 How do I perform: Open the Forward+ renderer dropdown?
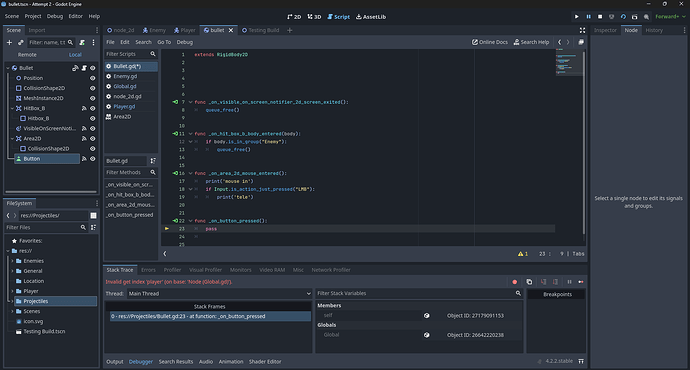670,17
